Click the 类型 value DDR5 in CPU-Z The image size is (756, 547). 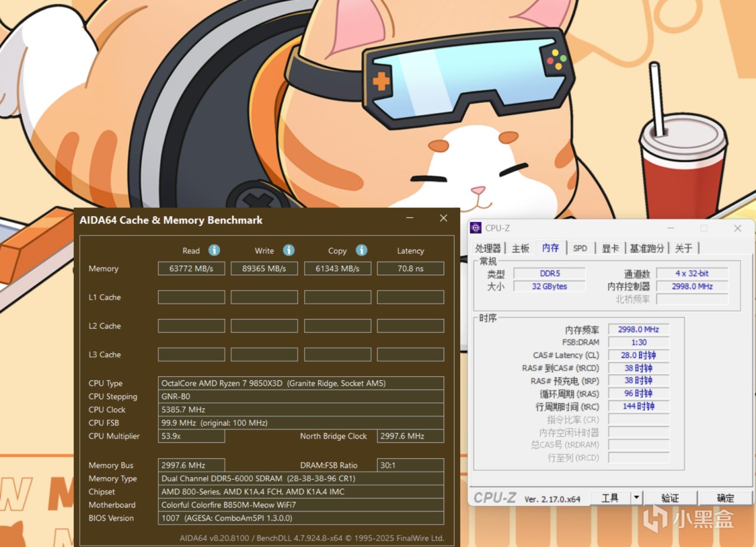pos(549,273)
